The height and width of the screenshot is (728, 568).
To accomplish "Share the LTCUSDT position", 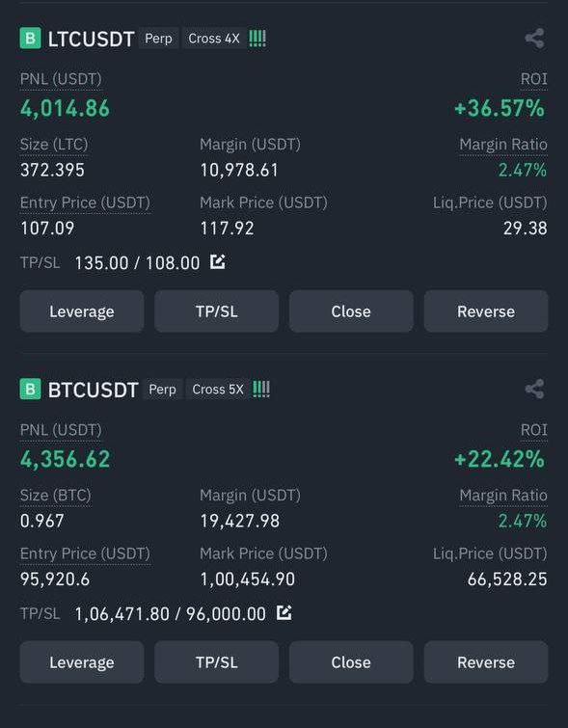I will click(x=534, y=38).
